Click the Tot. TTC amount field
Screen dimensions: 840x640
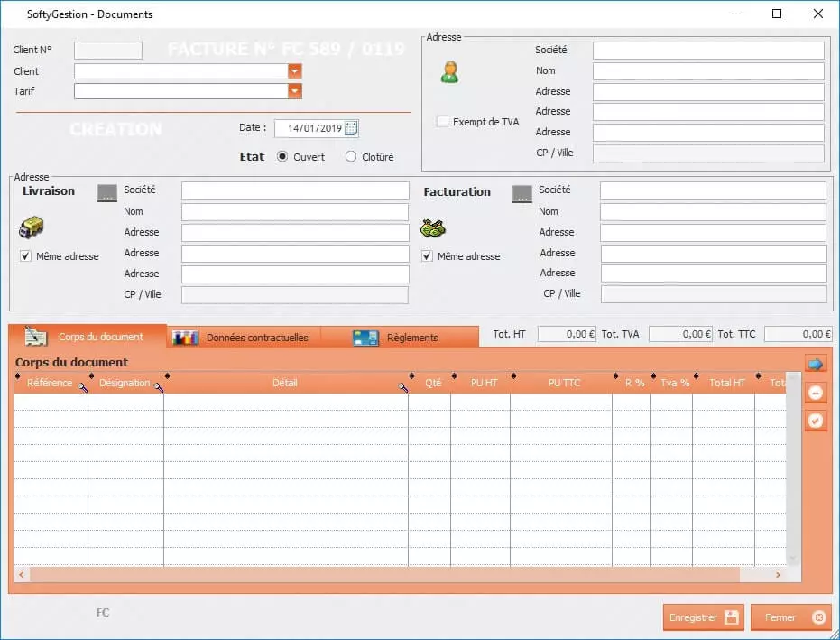pos(798,334)
